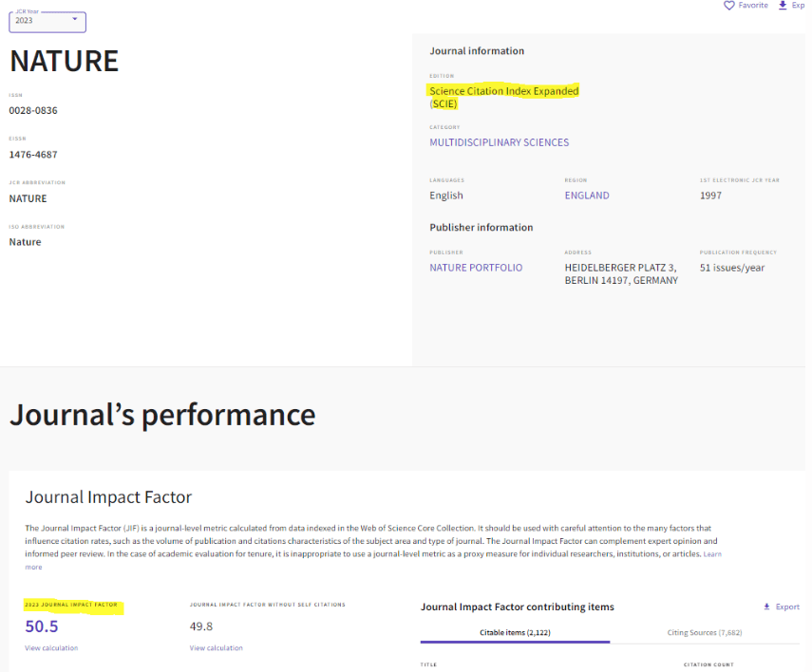Click the Favorite label
This screenshot has height=672, width=812.
[753, 5]
